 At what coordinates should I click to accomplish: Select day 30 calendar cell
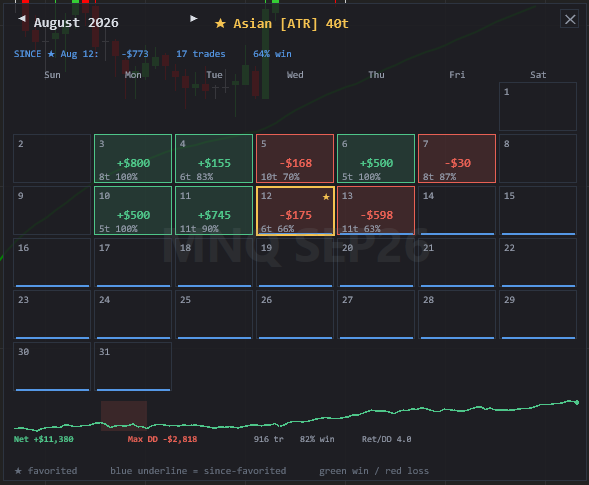(52, 367)
